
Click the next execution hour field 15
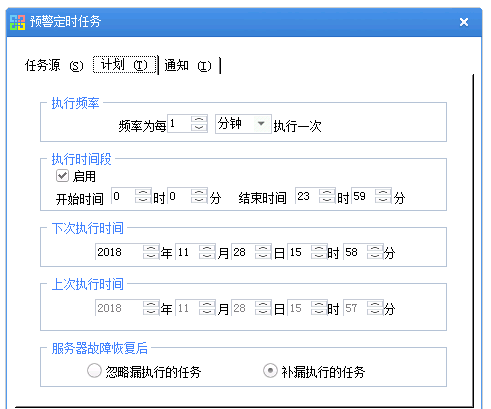tap(299, 252)
